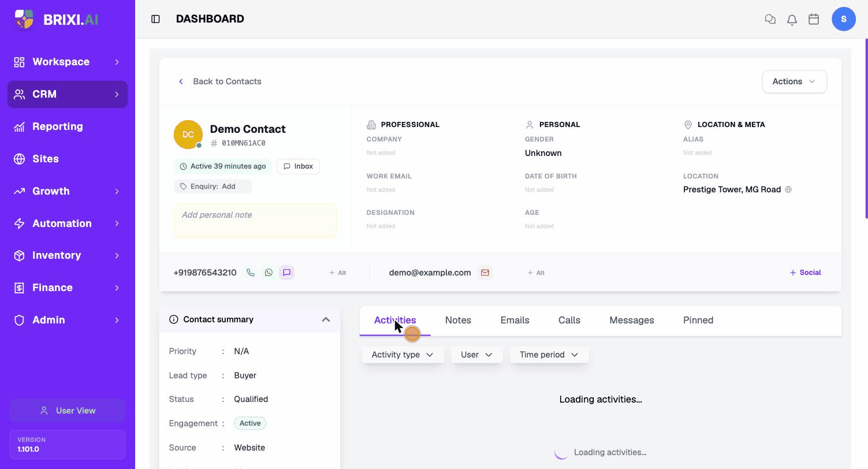The width and height of the screenshot is (868, 469).
Task: Open the Actions dropdown
Action: click(795, 81)
